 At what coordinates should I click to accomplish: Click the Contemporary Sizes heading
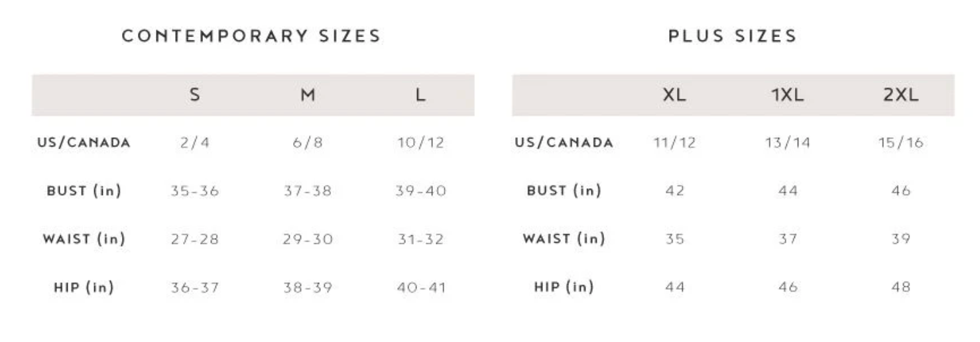pyautogui.click(x=251, y=36)
